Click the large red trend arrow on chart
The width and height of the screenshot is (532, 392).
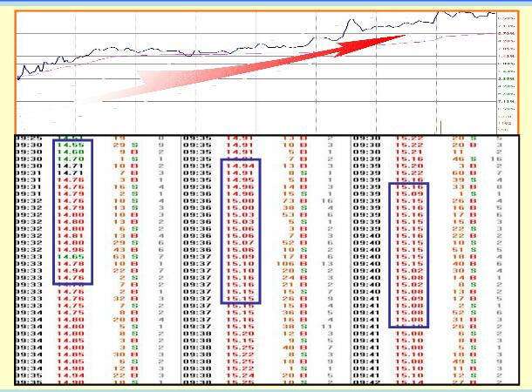(262, 70)
